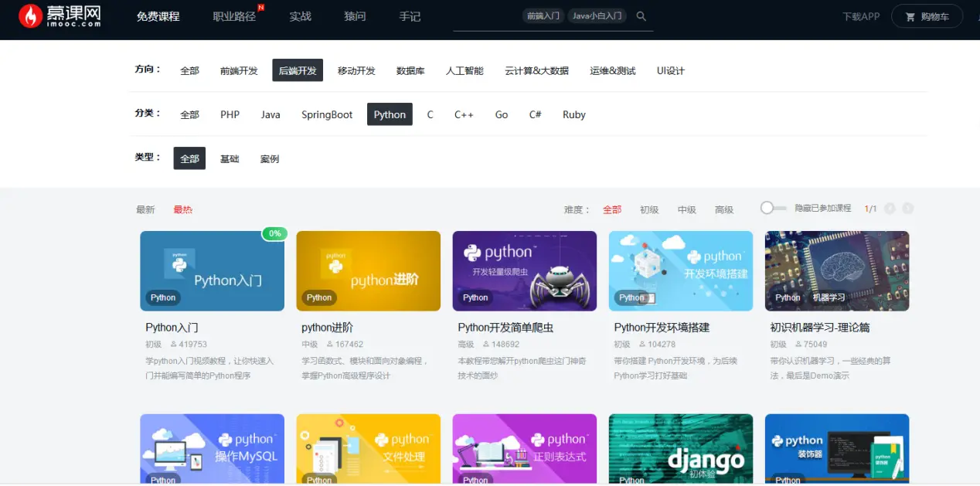Open the 初识机器学习 brain thumbnail
This screenshot has width=980, height=486.
pyautogui.click(x=837, y=271)
